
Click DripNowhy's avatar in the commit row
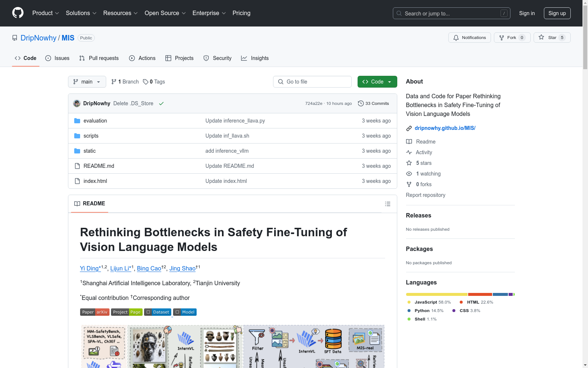(77, 103)
